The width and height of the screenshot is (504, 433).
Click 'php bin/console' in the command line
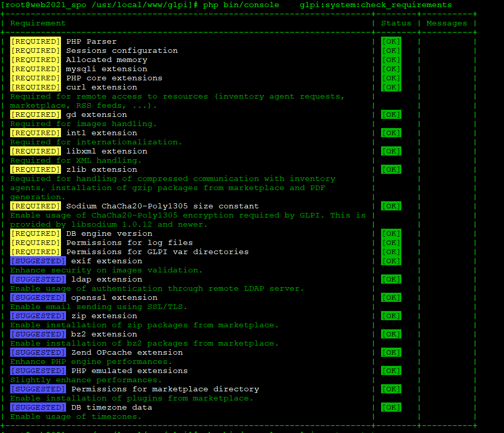(x=241, y=5)
